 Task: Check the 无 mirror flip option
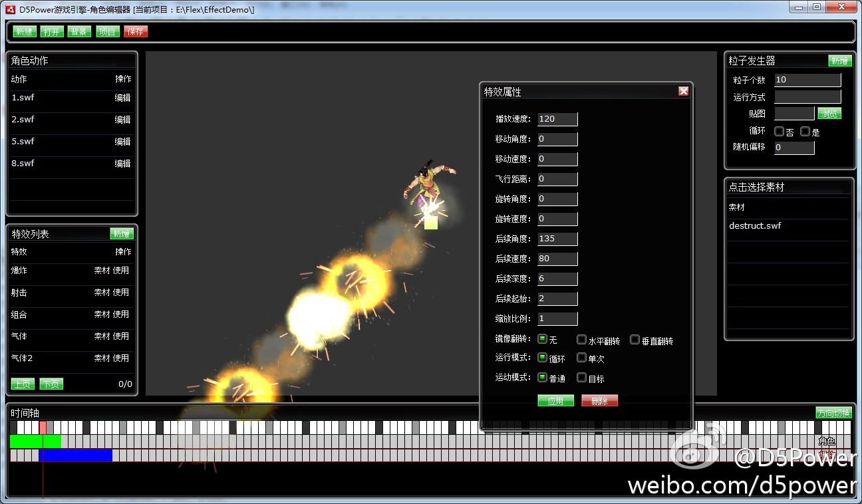pos(542,339)
